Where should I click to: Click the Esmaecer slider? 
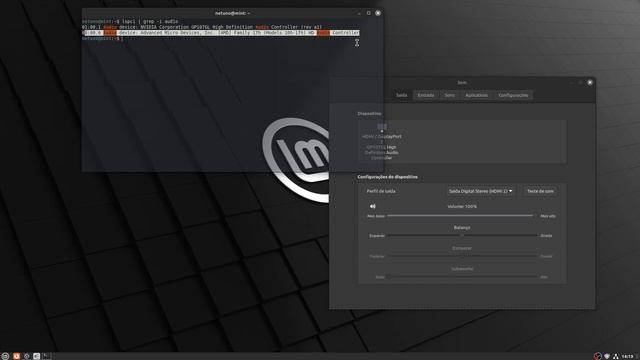coord(462,256)
